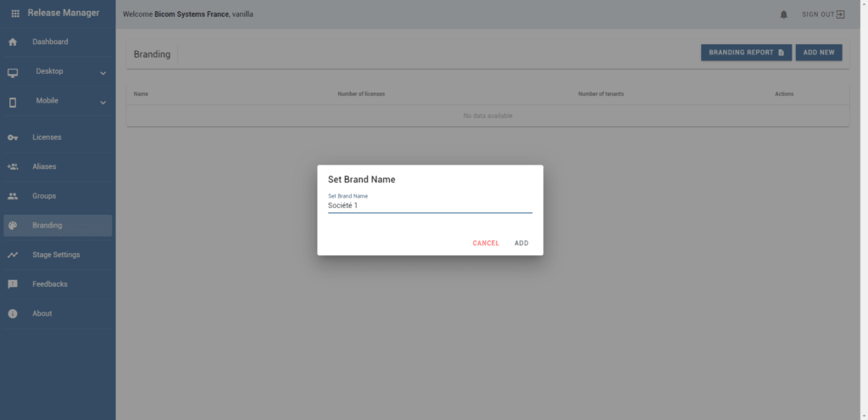Click the Release Manager title
This screenshot has width=868, height=420.
click(63, 13)
